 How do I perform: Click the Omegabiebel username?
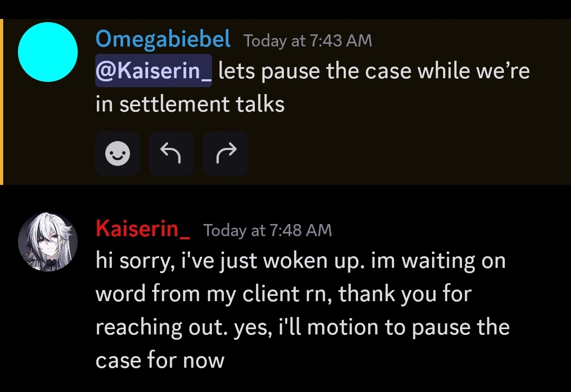(163, 39)
